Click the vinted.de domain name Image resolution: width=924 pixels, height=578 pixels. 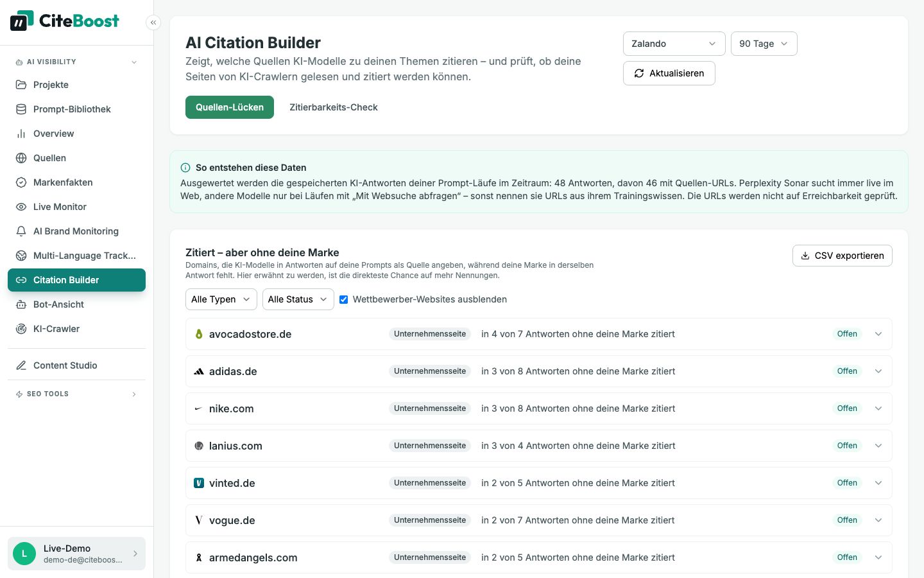pyautogui.click(x=232, y=483)
